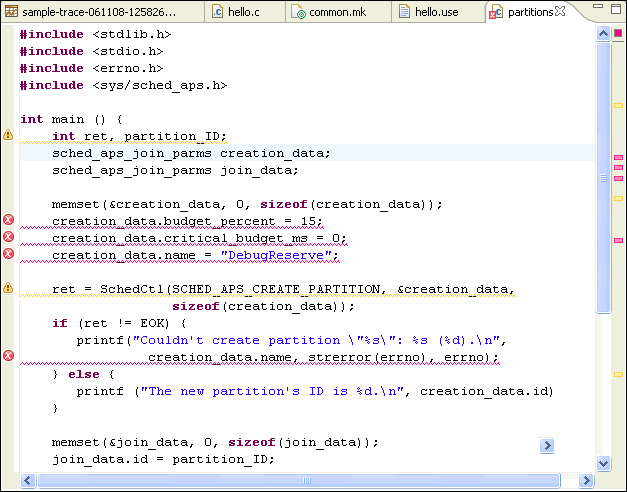Screen dimensions: 627x492
Task: Click vertical scrollbar down arrow
Action: pyautogui.click(x=603, y=464)
